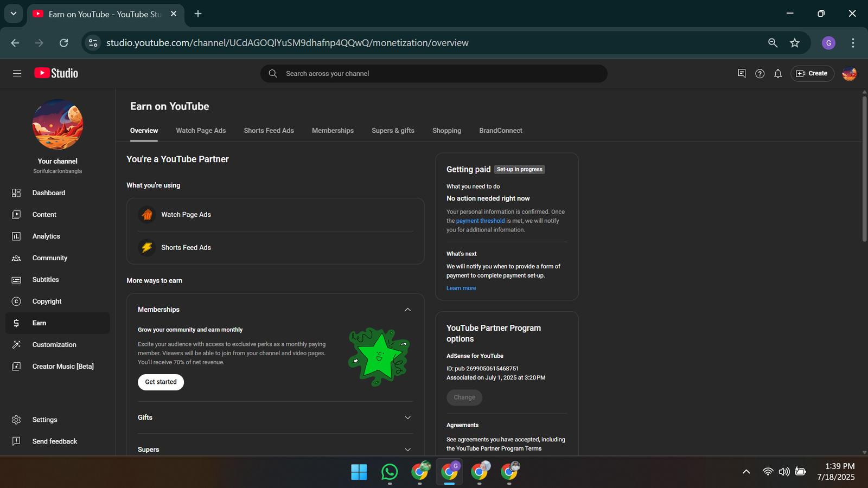The height and width of the screenshot is (488, 868).
Task: Select the Earn dollar icon in the sidebar
Action: pos(16,323)
